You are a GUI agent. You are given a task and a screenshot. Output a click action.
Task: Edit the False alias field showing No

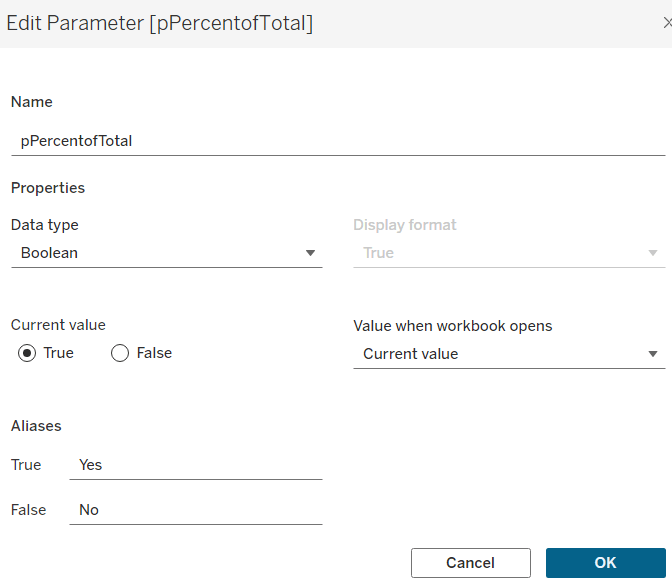pos(196,510)
